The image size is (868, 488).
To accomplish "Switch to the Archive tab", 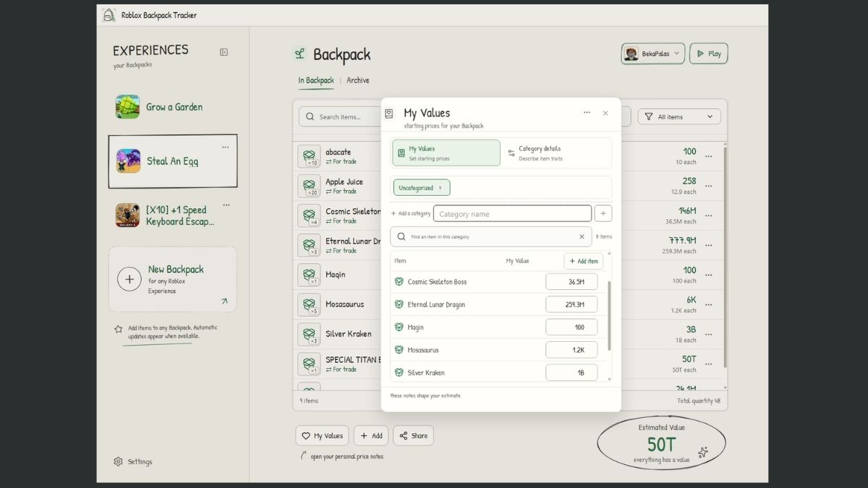I will [358, 80].
